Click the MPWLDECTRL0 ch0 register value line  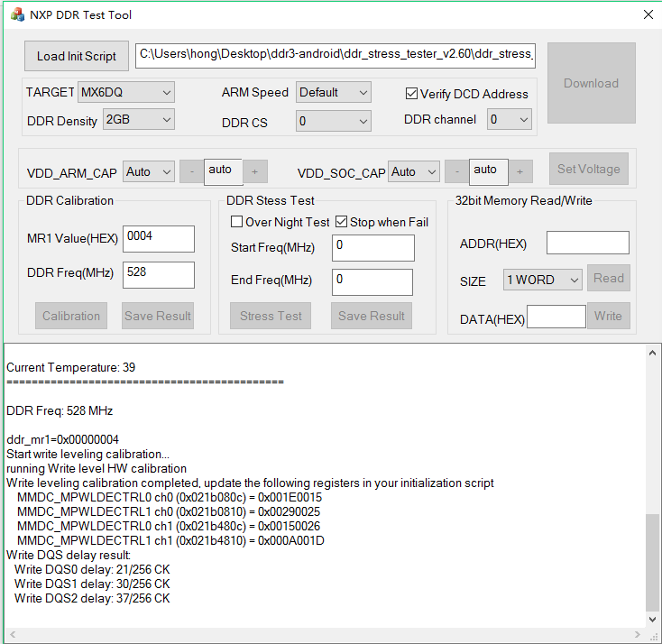click(x=170, y=497)
